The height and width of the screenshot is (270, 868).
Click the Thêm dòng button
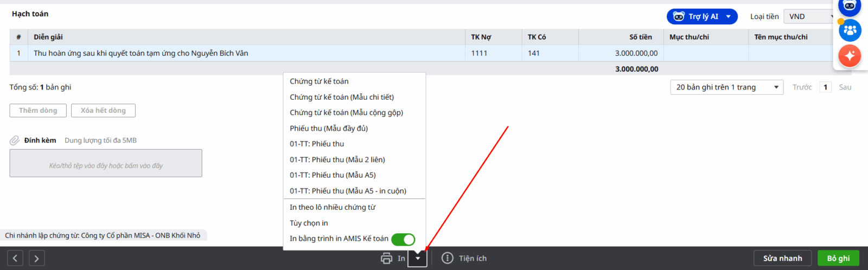pyautogui.click(x=38, y=111)
